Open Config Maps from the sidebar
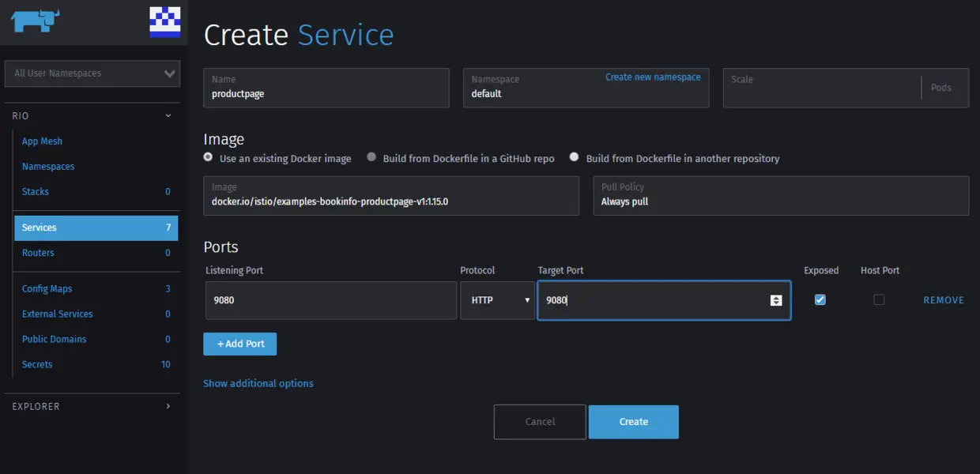This screenshot has height=474, width=980. point(47,288)
